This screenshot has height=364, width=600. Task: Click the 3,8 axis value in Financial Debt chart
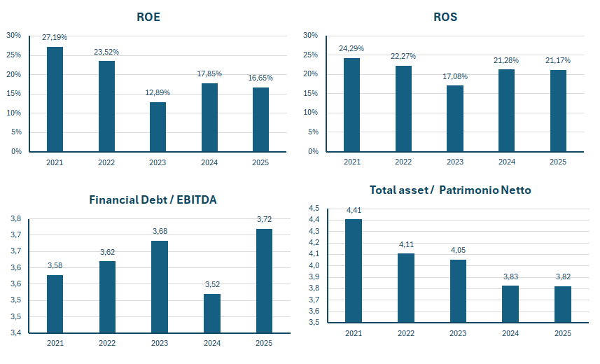[x=15, y=219]
